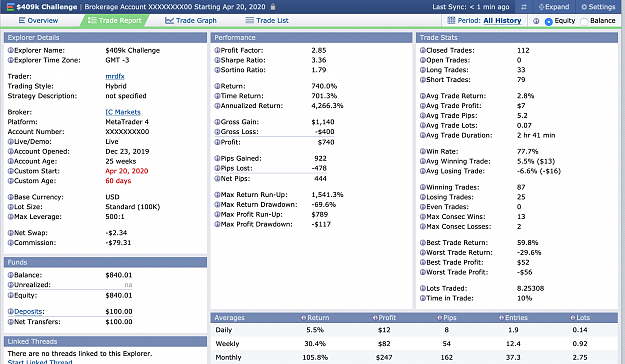This screenshot has width=625, height=364.
Task: Click the Monthly row in Averages table
Action: (x=414, y=357)
